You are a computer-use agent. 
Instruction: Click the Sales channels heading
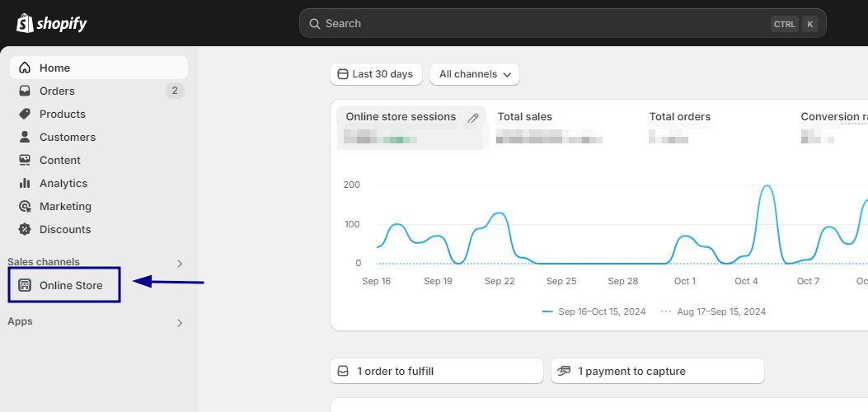(44, 261)
